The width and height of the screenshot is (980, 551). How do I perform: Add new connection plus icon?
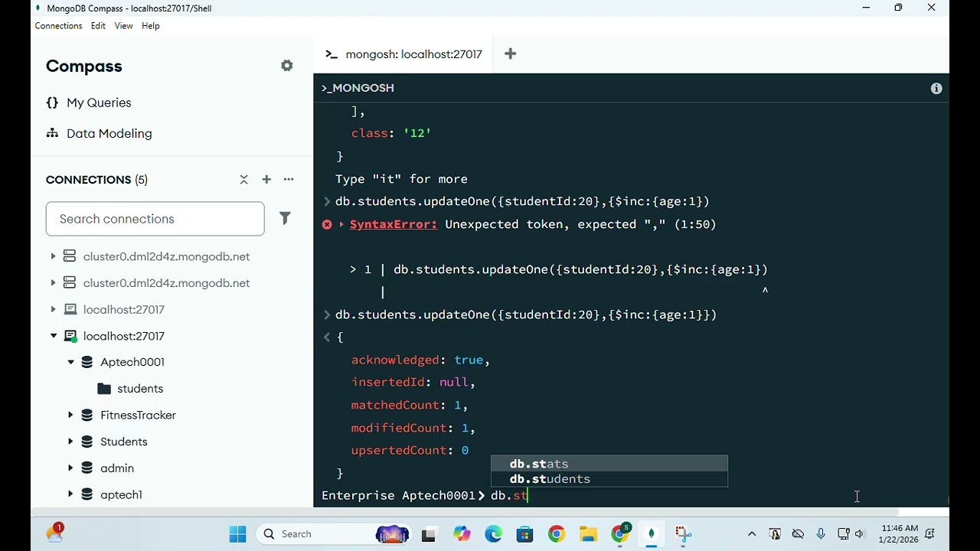(266, 180)
